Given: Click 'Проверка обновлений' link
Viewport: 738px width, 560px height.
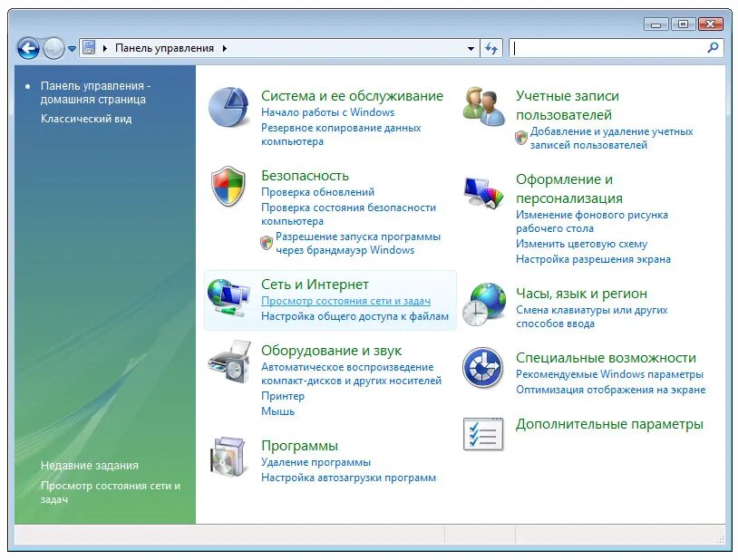Looking at the screenshot, I should [x=317, y=192].
